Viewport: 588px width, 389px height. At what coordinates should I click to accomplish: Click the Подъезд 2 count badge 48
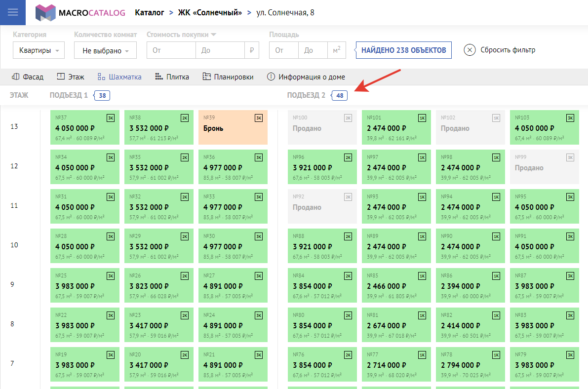point(339,95)
